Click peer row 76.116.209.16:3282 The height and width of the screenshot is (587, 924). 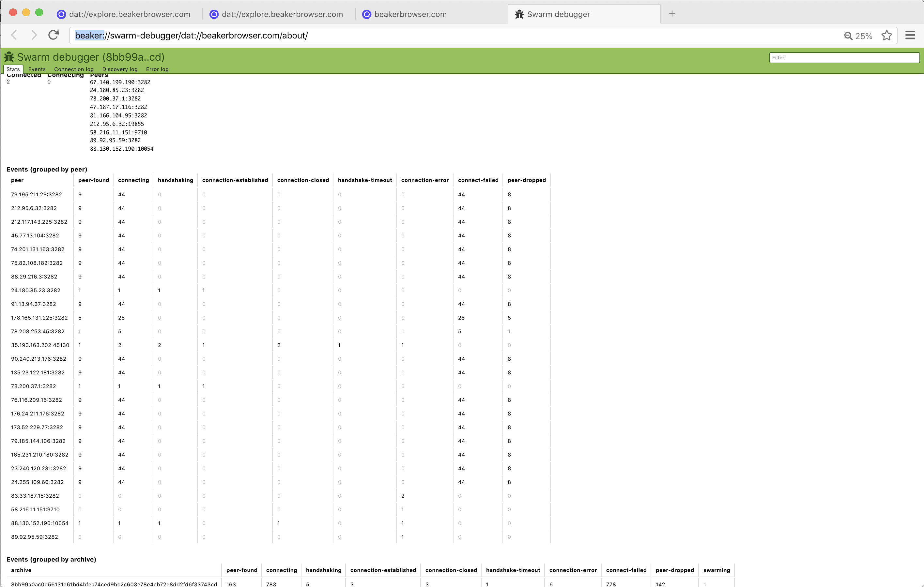(278, 400)
